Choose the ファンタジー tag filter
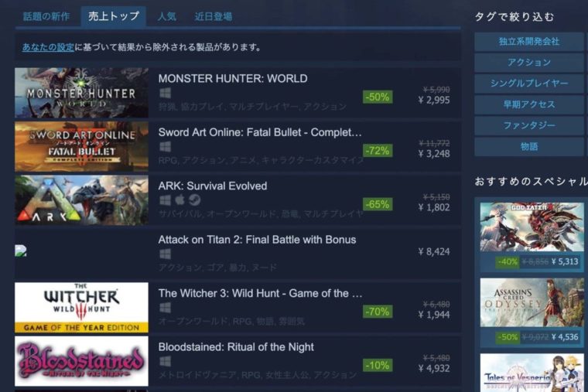Viewport: 588px width, 392px height. (x=528, y=125)
